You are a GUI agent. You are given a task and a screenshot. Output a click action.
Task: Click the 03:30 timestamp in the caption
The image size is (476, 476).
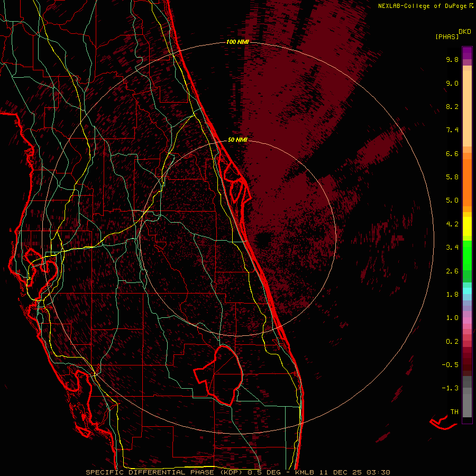(x=378, y=472)
